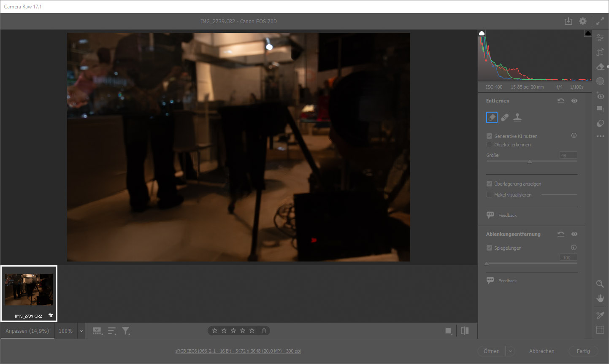Choose the healing bandage tool
The image size is (609, 364).
coord(505,118)
